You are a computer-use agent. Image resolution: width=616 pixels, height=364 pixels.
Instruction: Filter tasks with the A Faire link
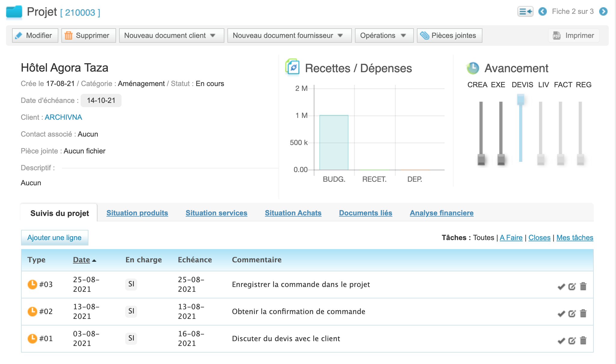coord(511,238)
